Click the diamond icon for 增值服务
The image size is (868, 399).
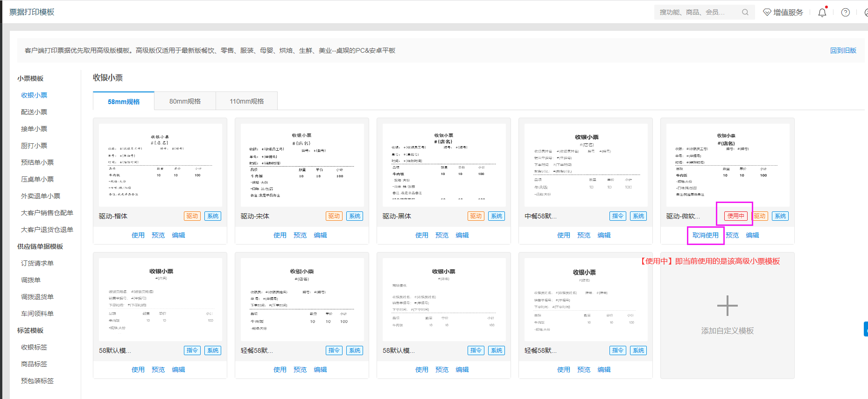coord(767,13)
